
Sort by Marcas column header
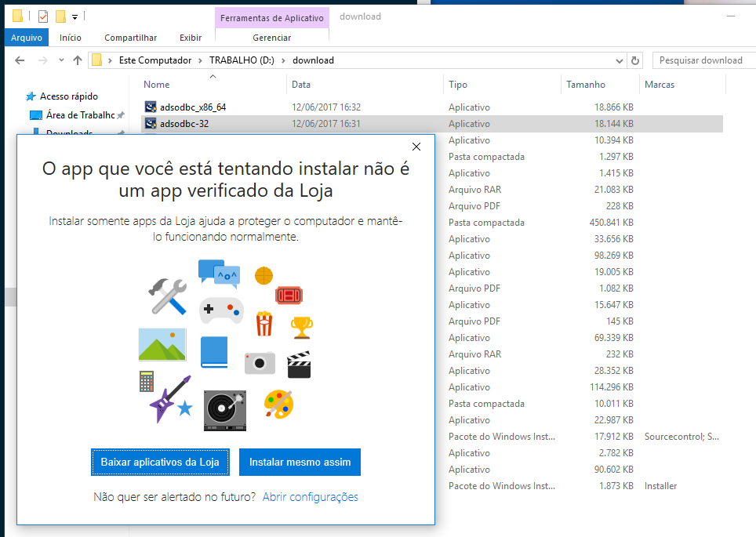pos(660,85)
